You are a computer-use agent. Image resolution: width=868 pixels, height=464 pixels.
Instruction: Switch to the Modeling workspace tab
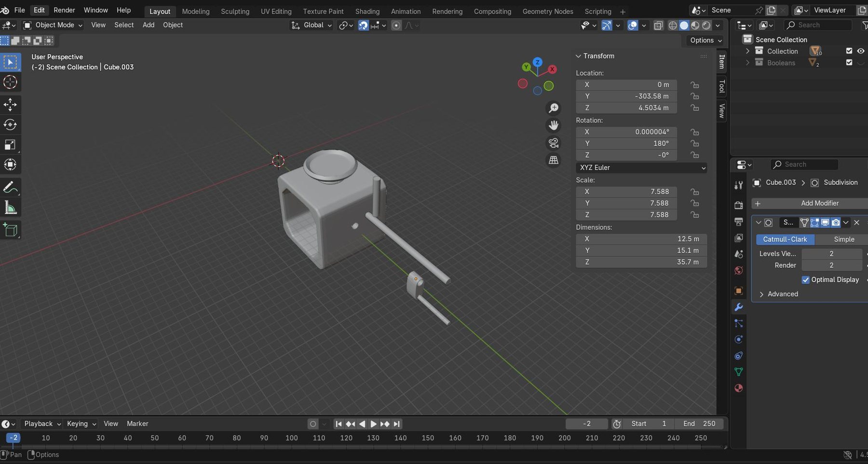point(195,12)
